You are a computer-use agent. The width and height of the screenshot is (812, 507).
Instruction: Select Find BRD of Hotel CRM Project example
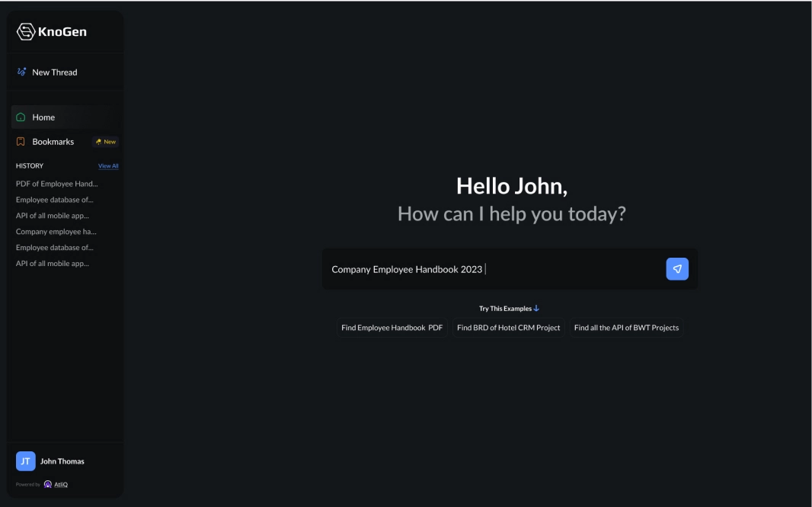tap(508, 328)
